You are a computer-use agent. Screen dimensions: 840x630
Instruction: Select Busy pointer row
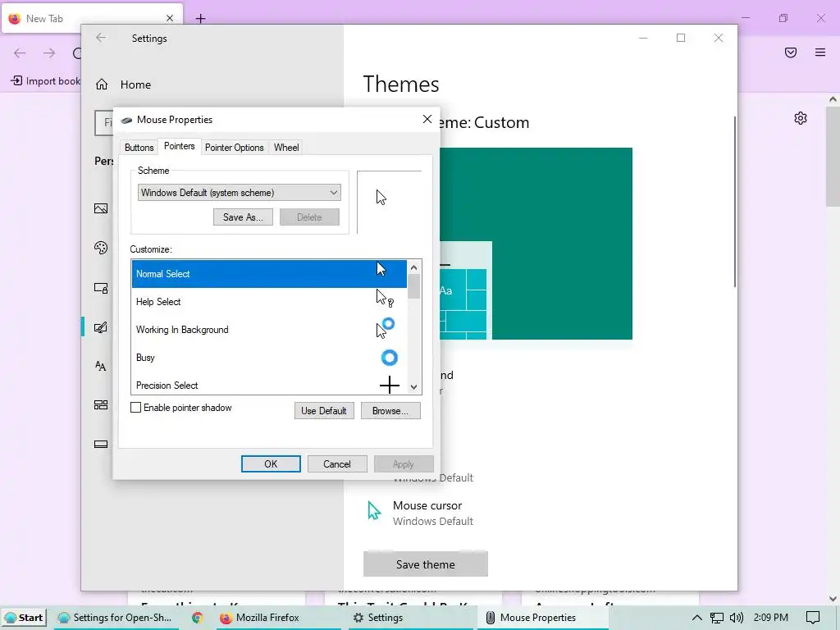point(269,358)
